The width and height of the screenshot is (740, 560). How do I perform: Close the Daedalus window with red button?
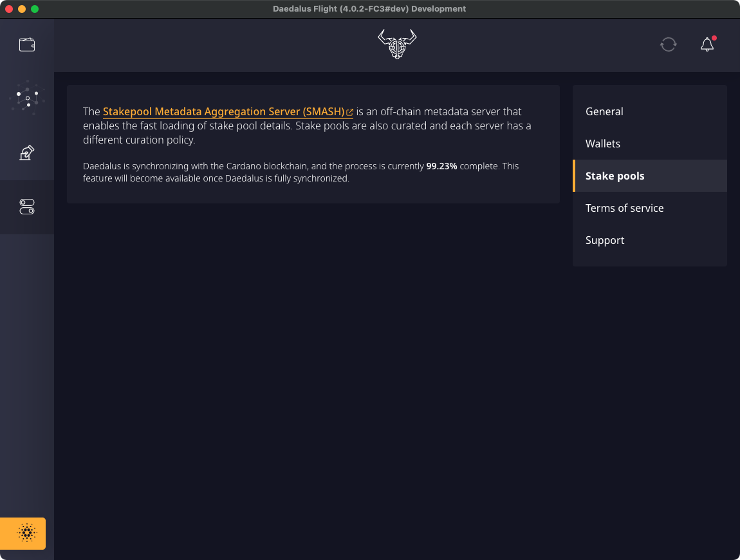tap(9, 9)
